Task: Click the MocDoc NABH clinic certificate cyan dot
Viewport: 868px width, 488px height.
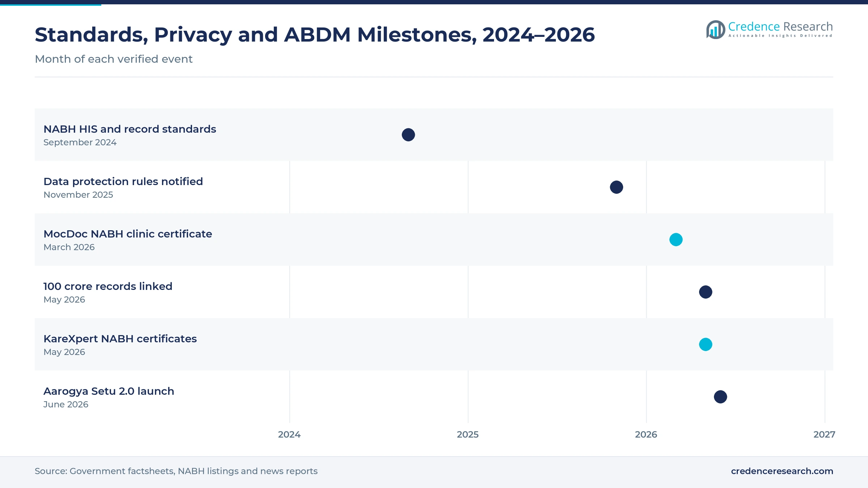Action: [x=676, y=240]
